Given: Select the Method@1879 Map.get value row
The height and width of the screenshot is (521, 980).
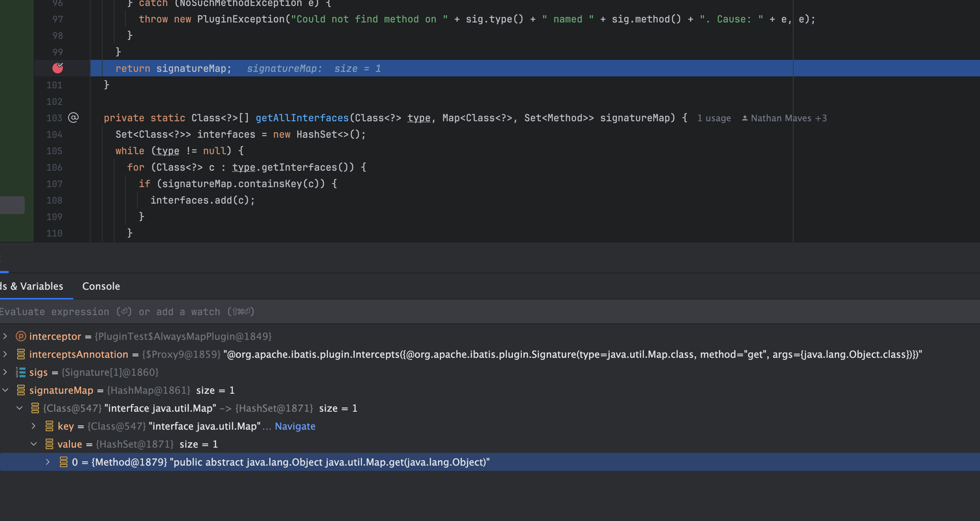Looking at the screenshot, I should coord(490,461).
